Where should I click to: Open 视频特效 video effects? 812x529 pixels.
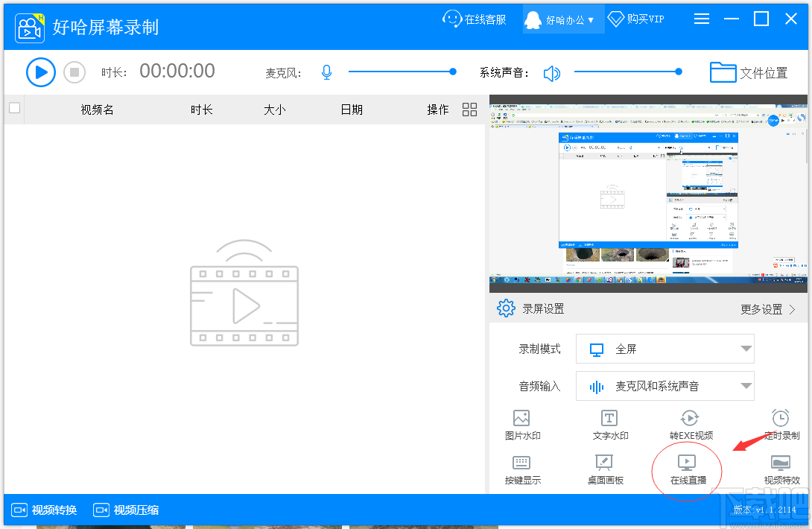(x=781, y=469)
